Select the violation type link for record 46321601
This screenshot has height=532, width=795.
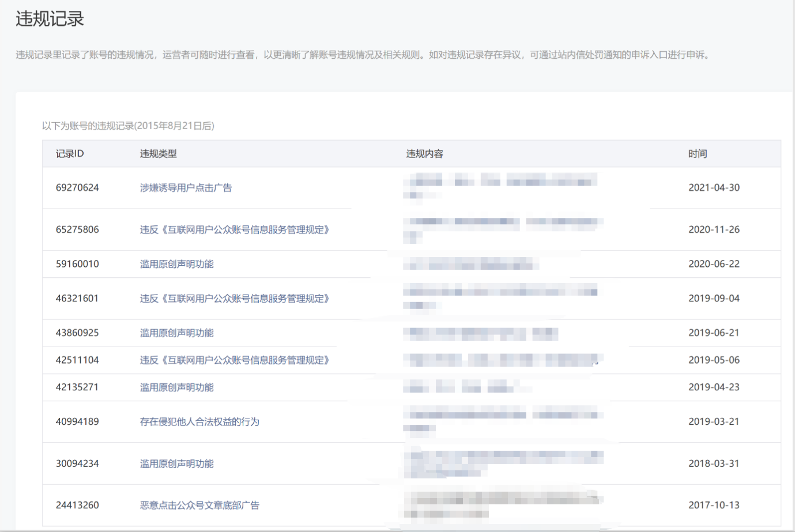click(235, 299)
